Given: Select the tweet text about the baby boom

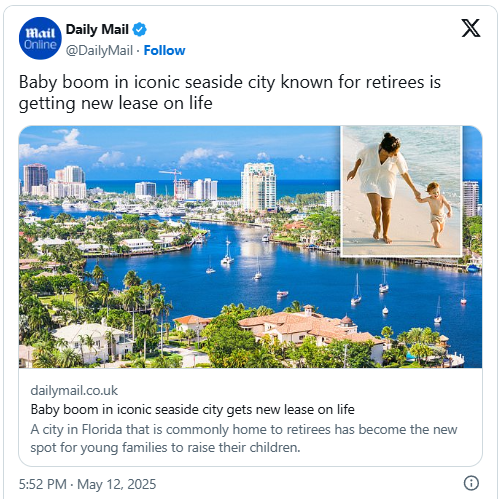Looking at the screenshot, I should (x=230, y=92).
